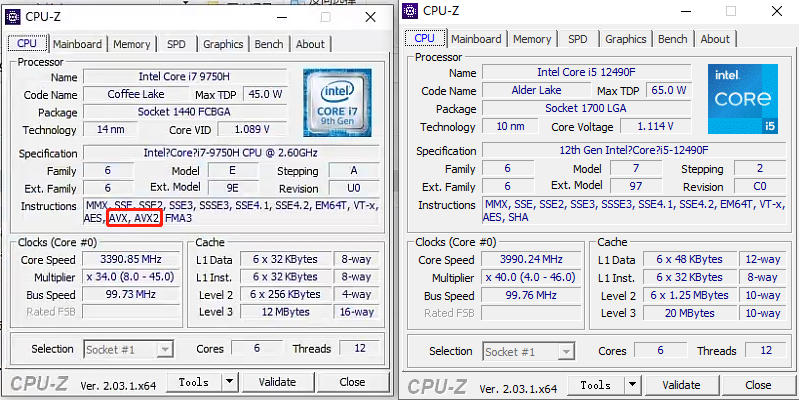Switch to Memory tab in right window
The image size is (799, 400).
532,39
